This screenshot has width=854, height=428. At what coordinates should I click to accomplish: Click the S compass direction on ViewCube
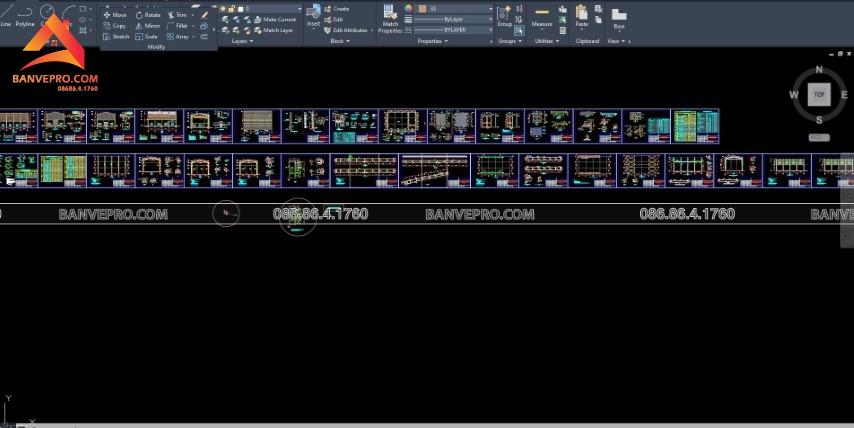tap(819, 120)
